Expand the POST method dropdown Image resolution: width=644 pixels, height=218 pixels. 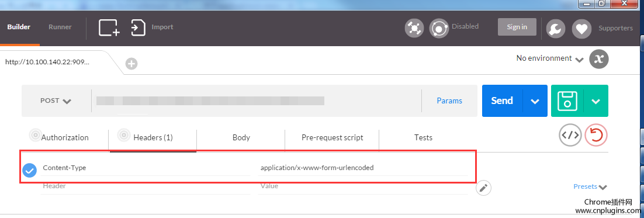coord(56,101)
